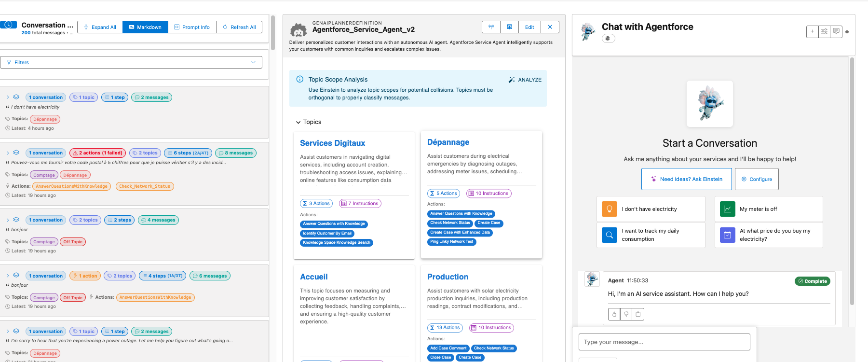868x362 pixels.
Task: Click the ANALYZE topic scope button
Action: [525, 80]
